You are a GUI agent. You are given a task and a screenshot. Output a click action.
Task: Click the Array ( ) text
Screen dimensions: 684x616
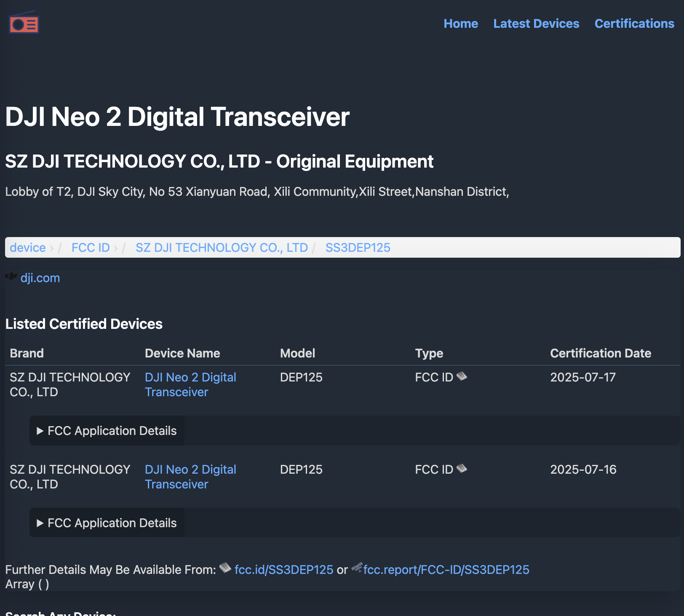tap(27, 584)
